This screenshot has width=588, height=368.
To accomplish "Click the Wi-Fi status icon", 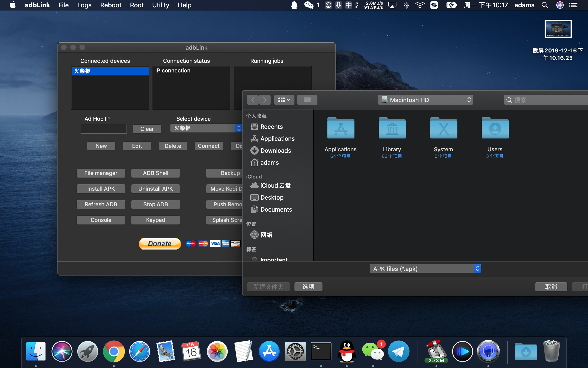I will (x=420, y=5).
